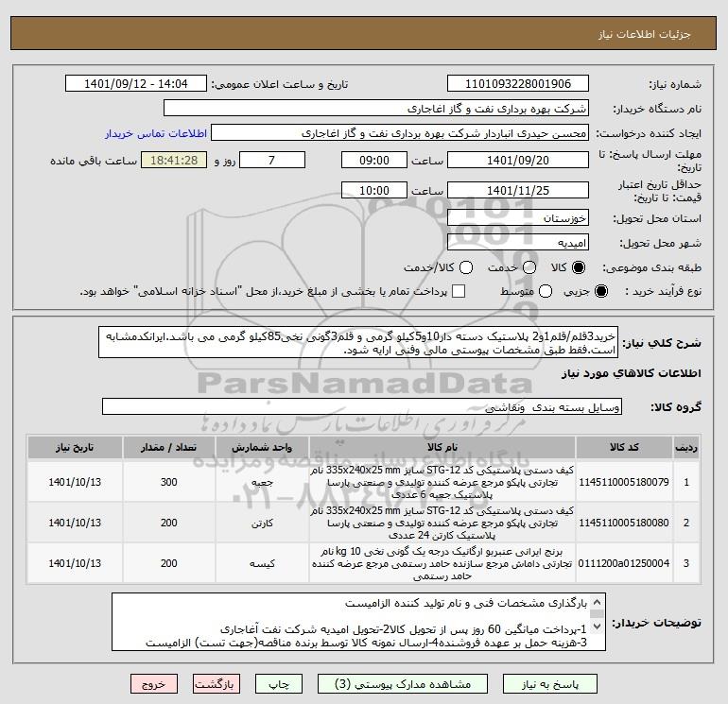Viewport: 728px width, 704px height.
Task: Click the general description text box
Action: (358, 342)
